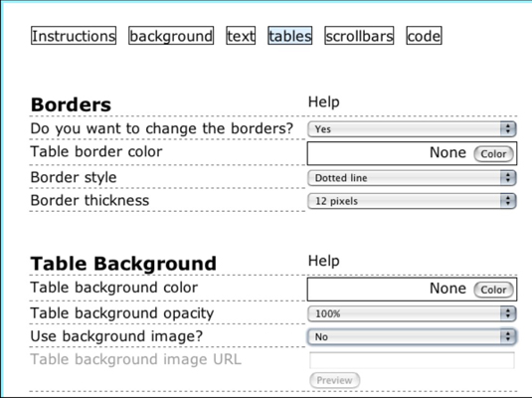Open the Instructions tab
This screenshot has width=532, height=398.
click(x=74, y=36)
